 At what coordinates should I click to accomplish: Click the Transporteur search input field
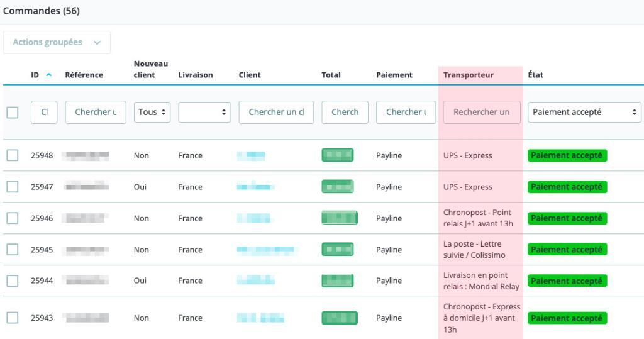482,113
